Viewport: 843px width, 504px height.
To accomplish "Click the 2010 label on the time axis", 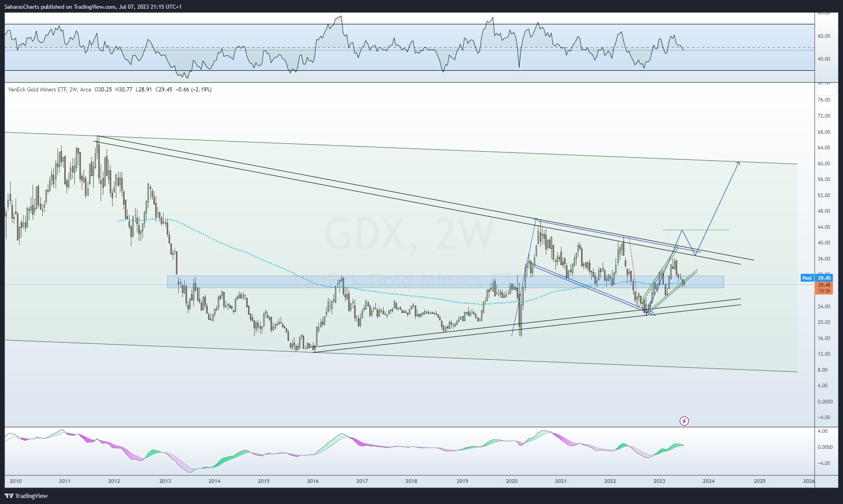I will click(x=15, y=481).
